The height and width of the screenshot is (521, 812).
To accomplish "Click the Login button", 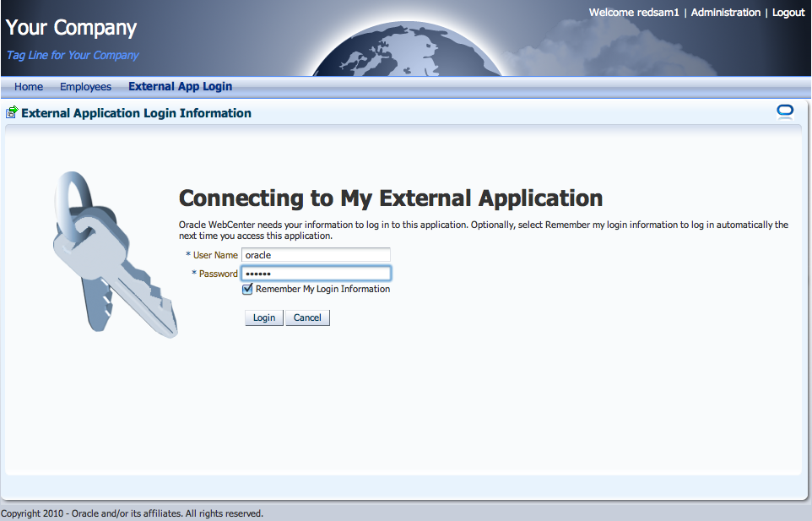I will [263, 317].
